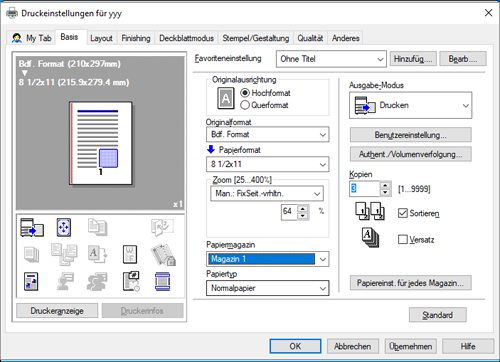500x362 pixels.
Task: Click the greyed letter A overlay icon
Action: coord(97,254)
